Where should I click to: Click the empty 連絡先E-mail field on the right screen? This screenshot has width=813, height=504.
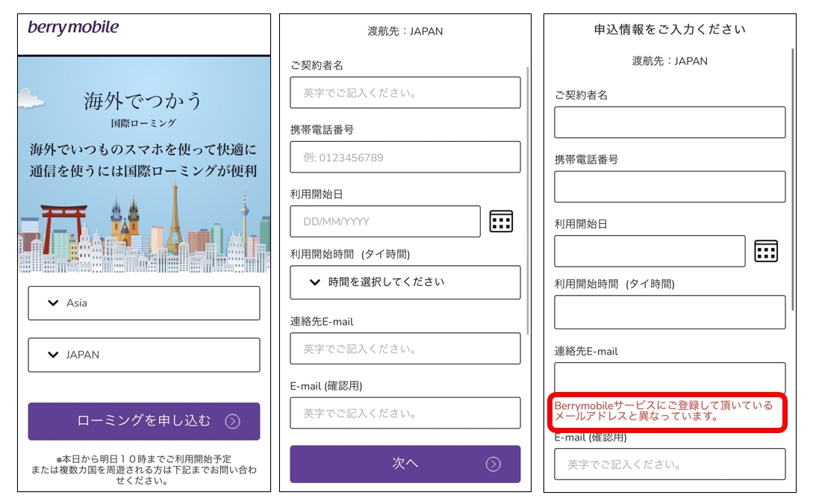pos(670,378)
